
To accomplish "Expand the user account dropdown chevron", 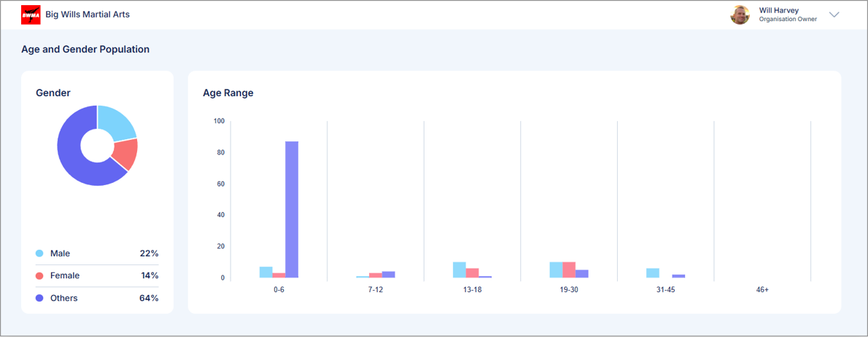I will tap(834, 15).
